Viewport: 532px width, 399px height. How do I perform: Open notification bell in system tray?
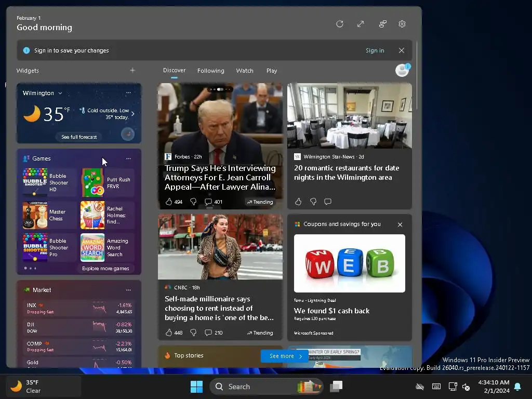518,387
